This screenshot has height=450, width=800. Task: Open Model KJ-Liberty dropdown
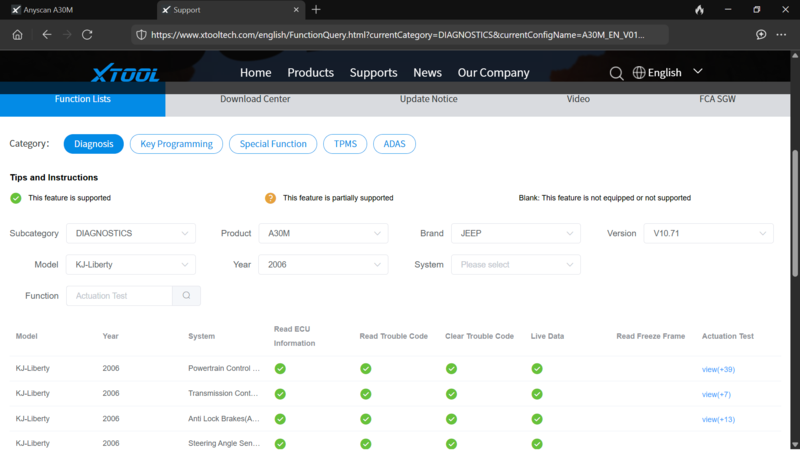pos(131,264)
